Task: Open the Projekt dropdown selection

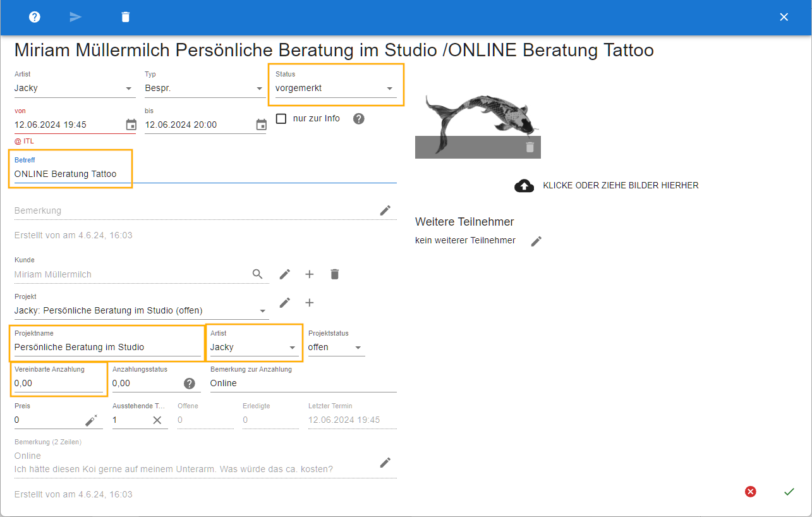Action: click(142, 310)
